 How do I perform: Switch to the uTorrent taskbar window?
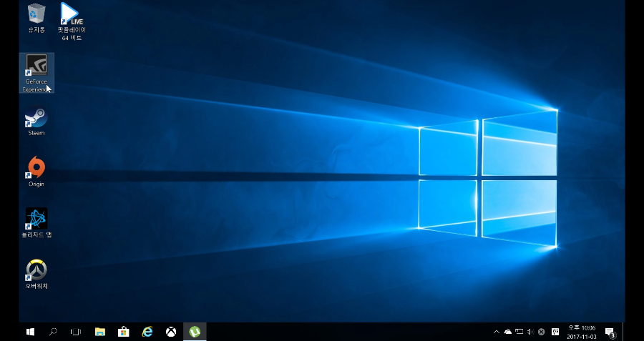(195, 332)
